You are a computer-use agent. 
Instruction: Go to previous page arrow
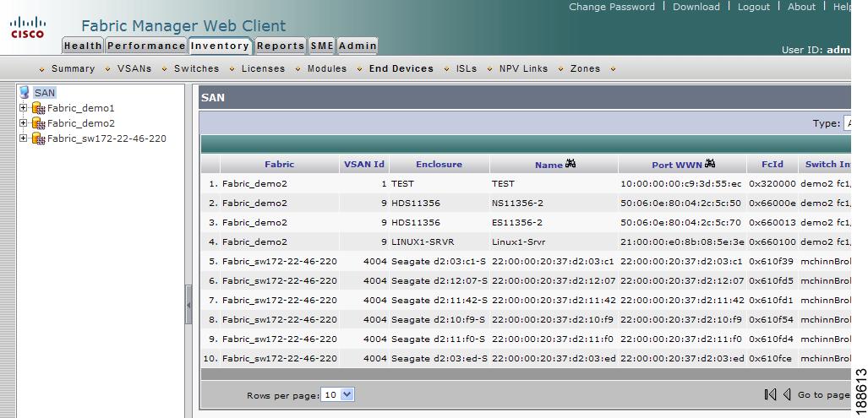pos(787,394)
